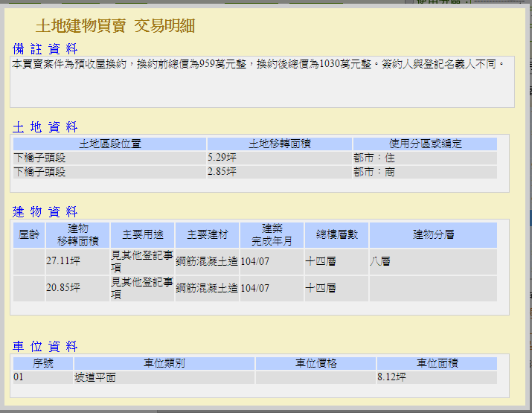Click the 建物分層 column header
532x413 pixels.
pyautogui.click(x=433, y=235)
